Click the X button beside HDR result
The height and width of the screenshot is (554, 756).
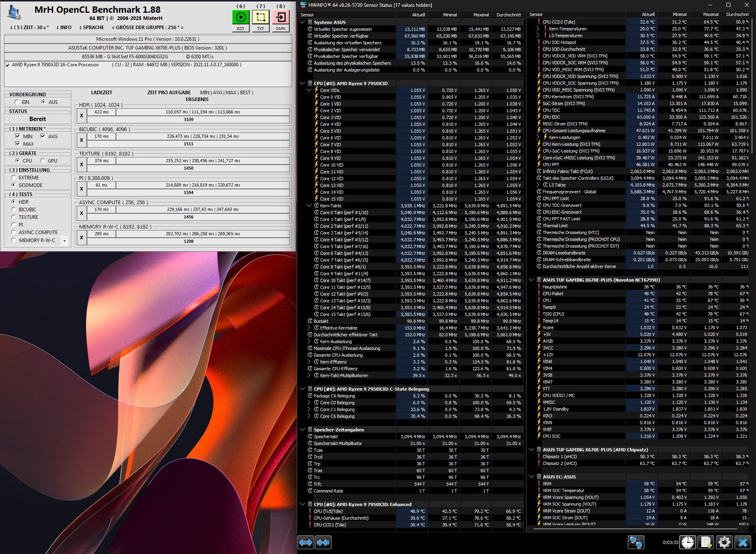82,116
